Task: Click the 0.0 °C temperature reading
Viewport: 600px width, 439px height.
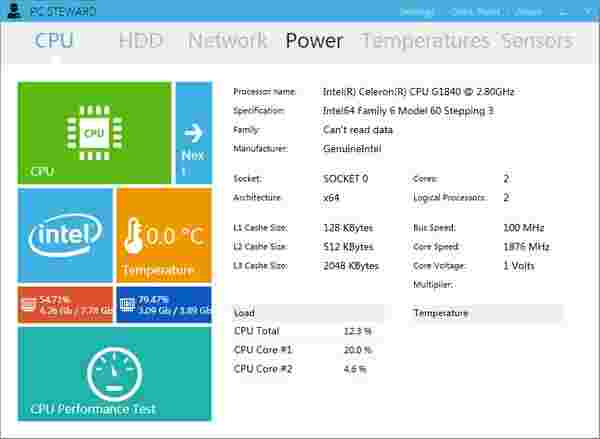Action: click(174, 235)
